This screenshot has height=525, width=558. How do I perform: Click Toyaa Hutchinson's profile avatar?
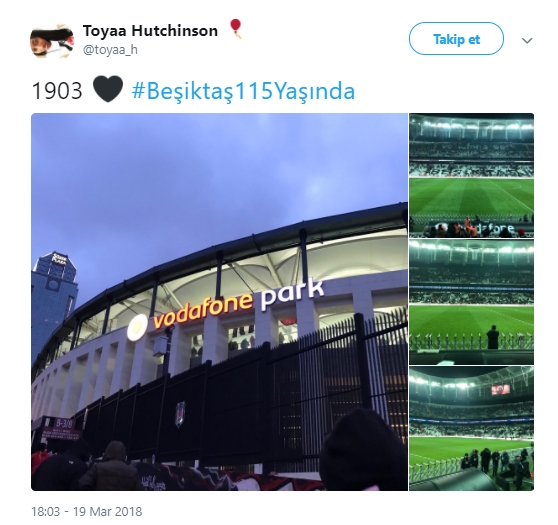click(x=52, y=41)
